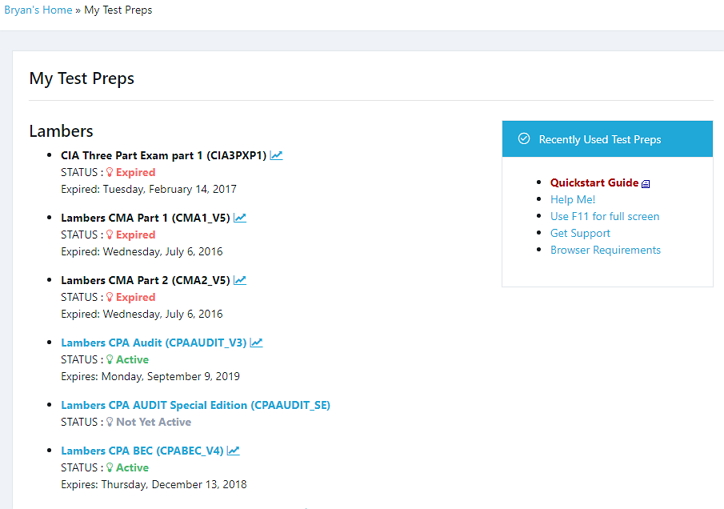724x509 pixels.
Task: Click Active status of Lambers CPA BEC
Action: coord(132,467)
